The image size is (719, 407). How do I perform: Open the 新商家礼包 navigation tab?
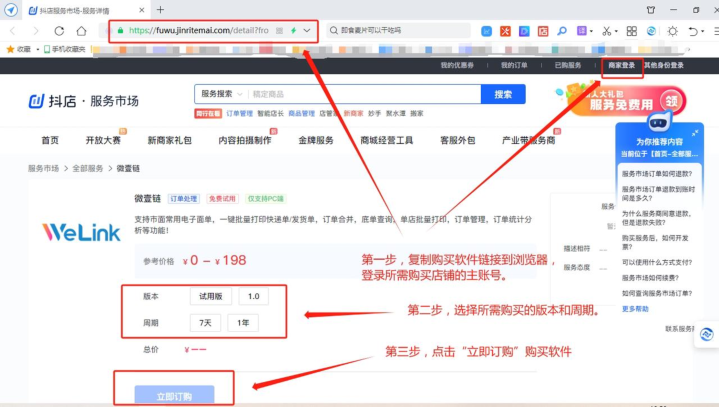pyautogui.click(x=169, y=140)
